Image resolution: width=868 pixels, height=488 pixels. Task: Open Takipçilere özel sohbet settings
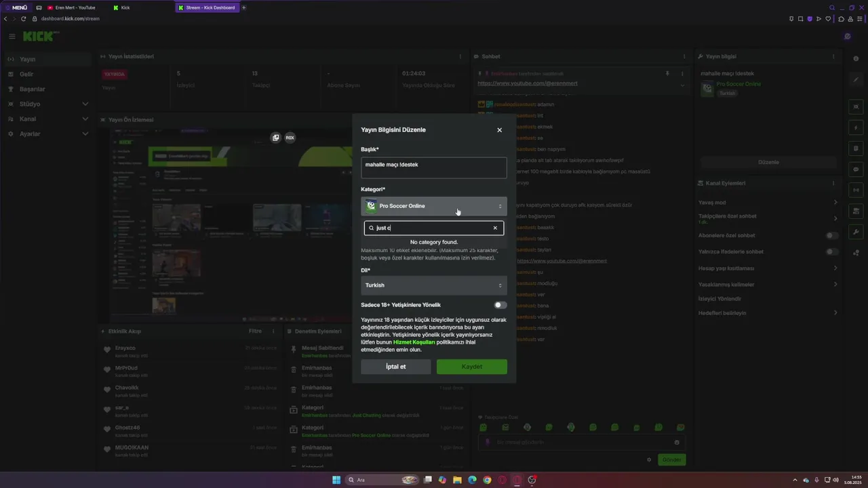point(768,218)
